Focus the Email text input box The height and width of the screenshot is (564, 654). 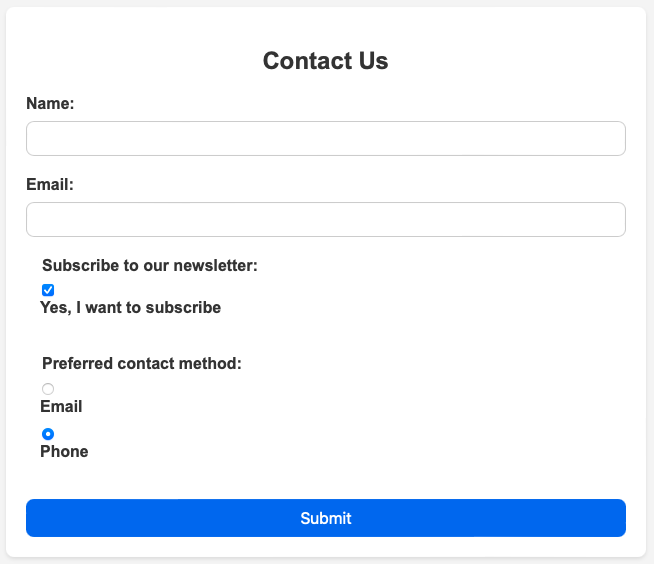[325, 220]
